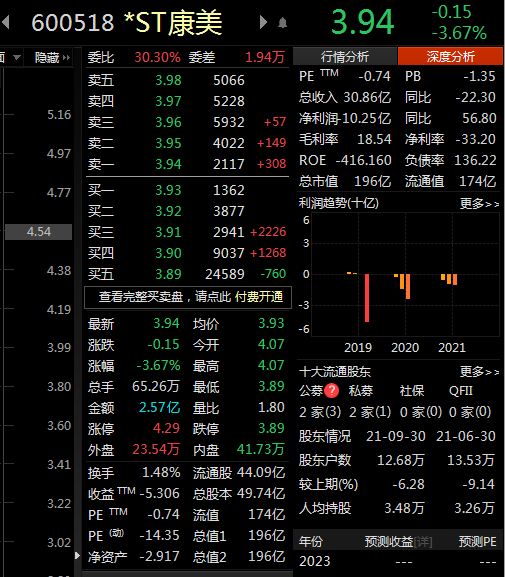Click the 总市值 value 196亿
Viewport: 505px width, 577px height.
coord(372,181)
